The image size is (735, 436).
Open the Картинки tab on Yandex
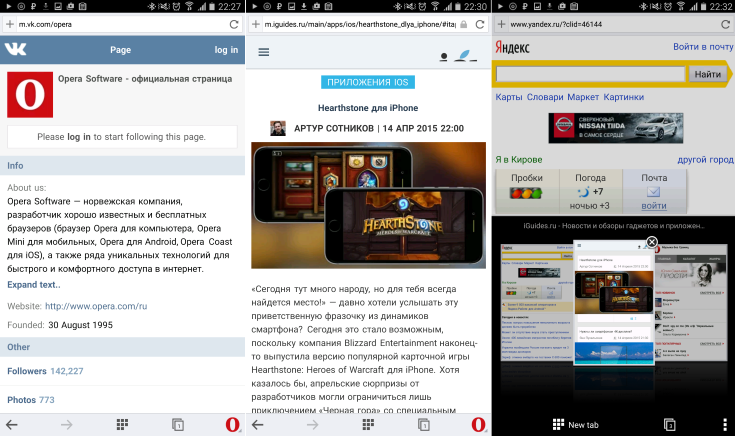(624, 97)
